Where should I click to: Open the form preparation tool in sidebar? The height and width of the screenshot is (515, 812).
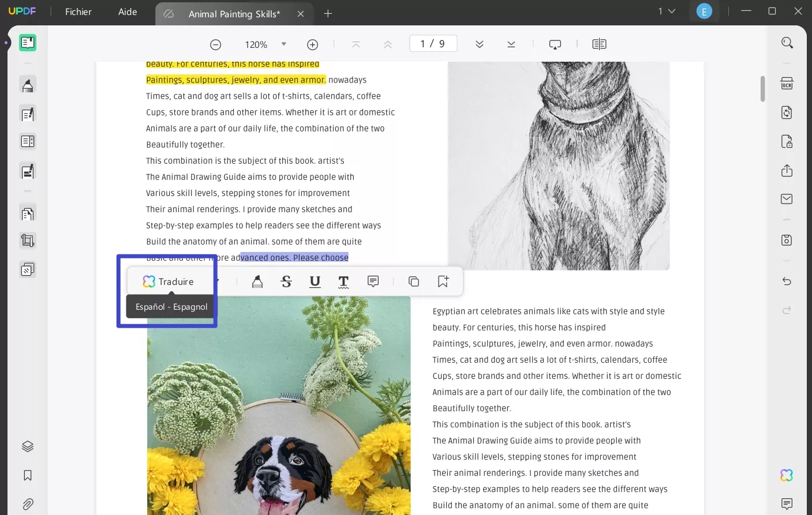pos(27,141)
